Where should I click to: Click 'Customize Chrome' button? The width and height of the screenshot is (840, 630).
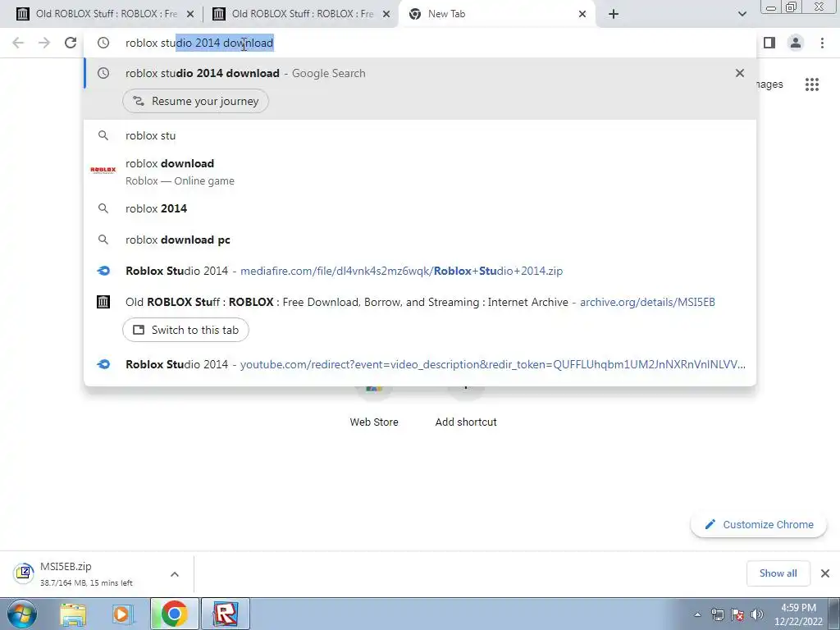tap(759, 524)
